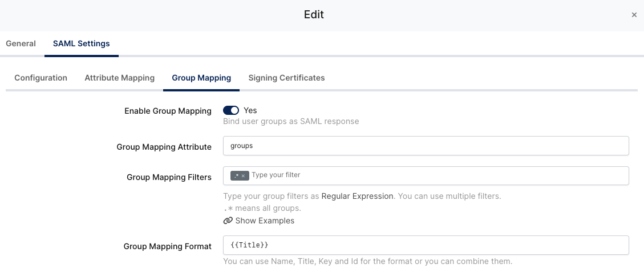Focus the Group Mapping Format field
Screen dimensions: 644x276
[426, 245]
